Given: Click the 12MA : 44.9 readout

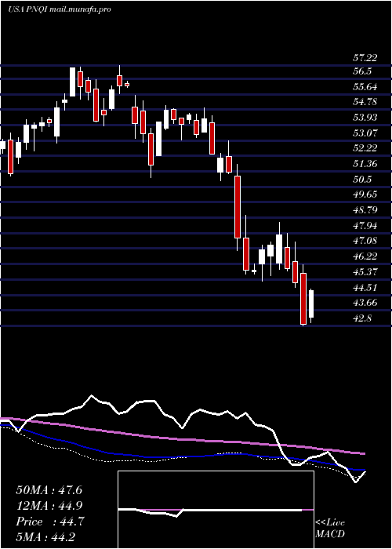Looking at the screenshot, I should pyautogui.click(x=49, y=506).
